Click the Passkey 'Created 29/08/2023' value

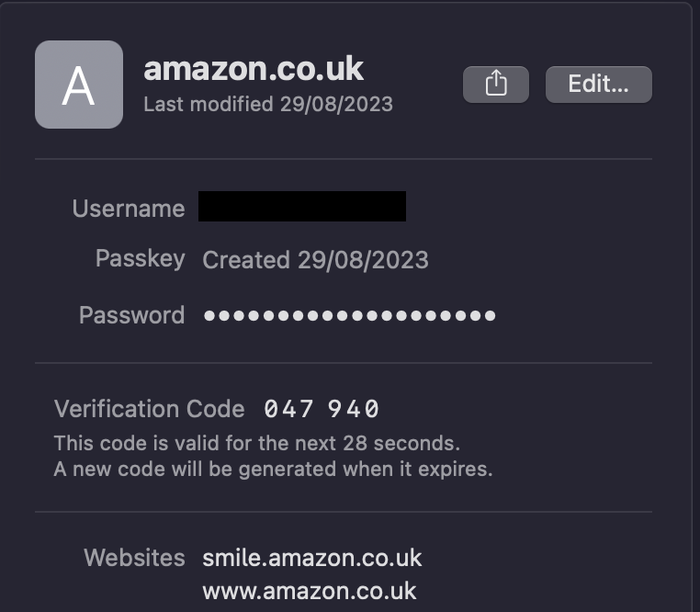point(315,260)
